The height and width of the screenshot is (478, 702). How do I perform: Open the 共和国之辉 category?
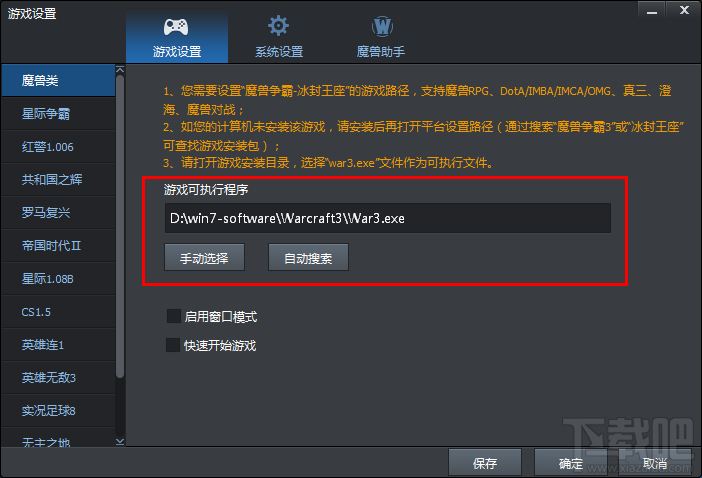coord(58,179)
